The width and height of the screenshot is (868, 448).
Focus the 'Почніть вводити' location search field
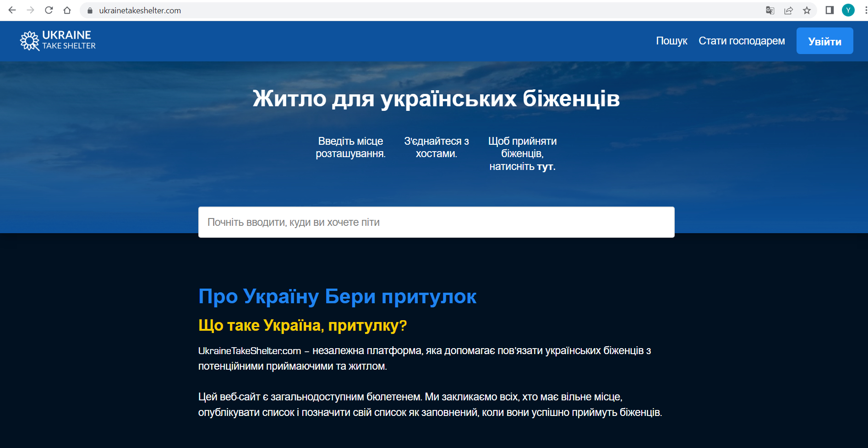click(x=436, y=222)
